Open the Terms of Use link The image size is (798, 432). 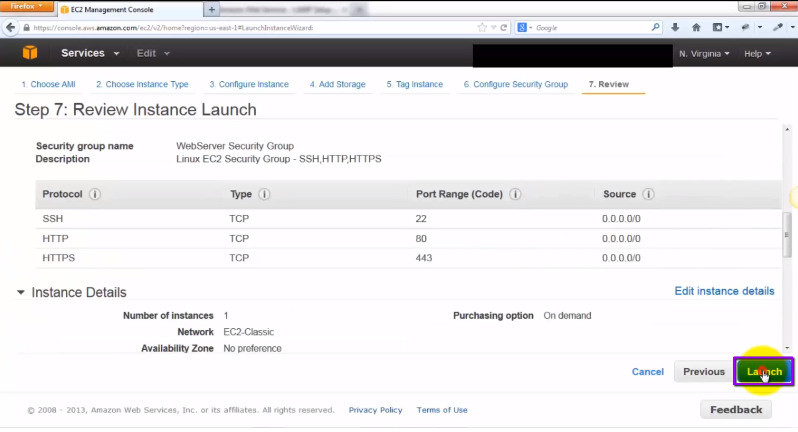(442, 410)
